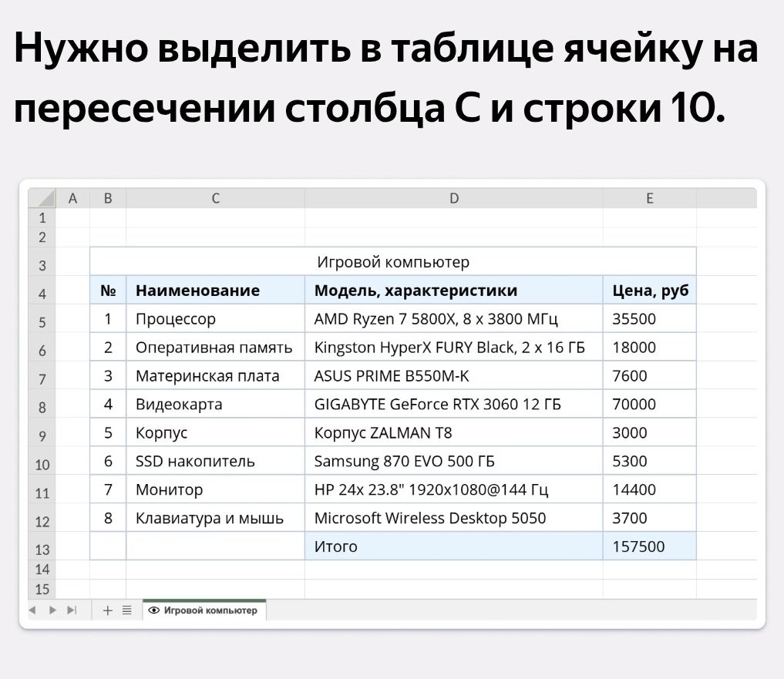
Task: Select column E header
Action: pyautogui.click(x=650, y=198)
